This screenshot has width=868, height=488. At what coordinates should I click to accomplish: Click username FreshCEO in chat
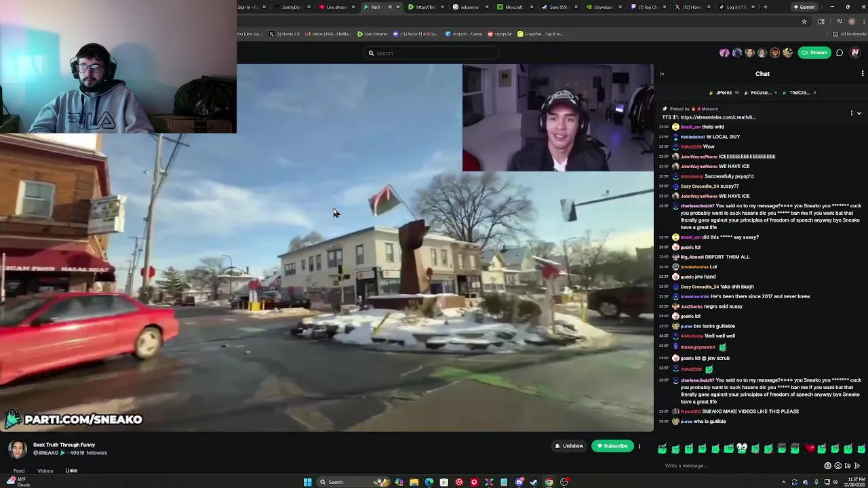[x=690, y=411]
